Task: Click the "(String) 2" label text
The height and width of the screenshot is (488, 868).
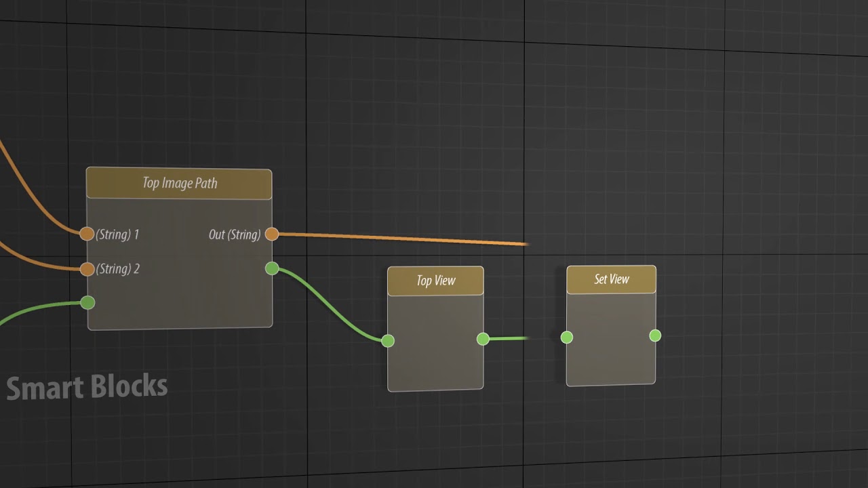Action: [x=117, y=269]
